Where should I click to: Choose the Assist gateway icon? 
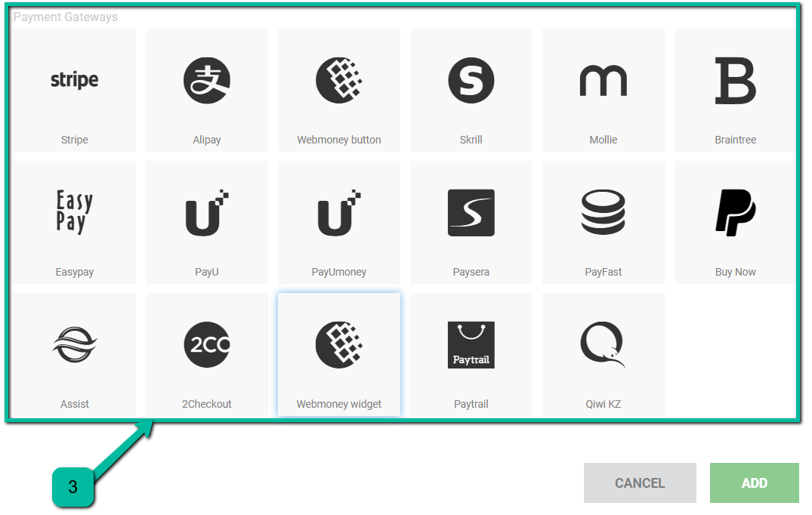pyautogui.click(x=75, y=344)
